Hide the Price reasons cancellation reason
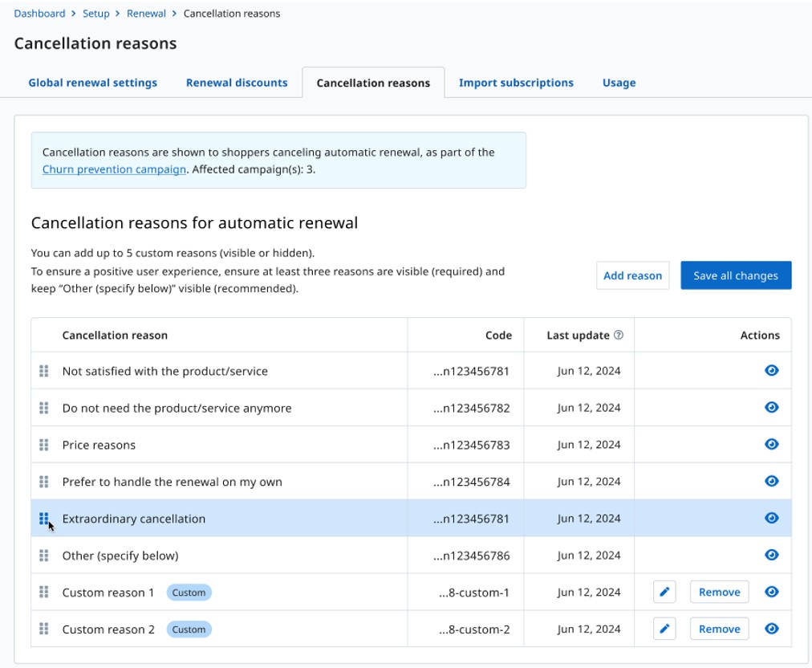 [772, 444]
